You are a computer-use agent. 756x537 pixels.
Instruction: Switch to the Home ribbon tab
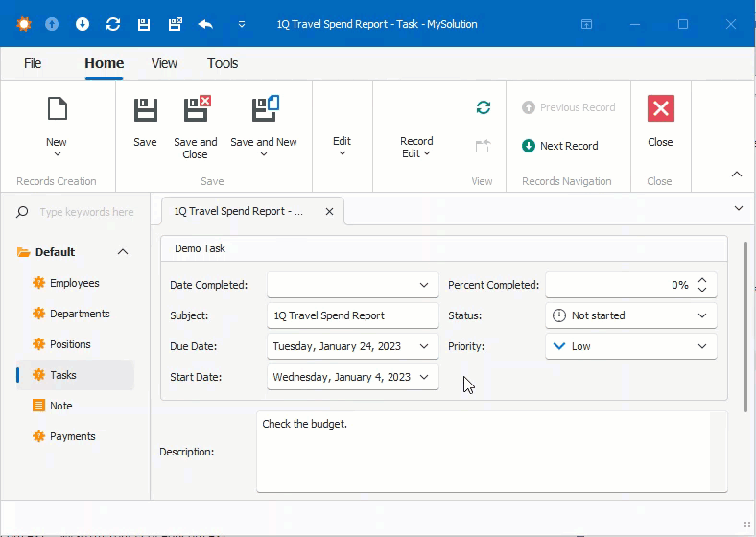pos(105,63)
